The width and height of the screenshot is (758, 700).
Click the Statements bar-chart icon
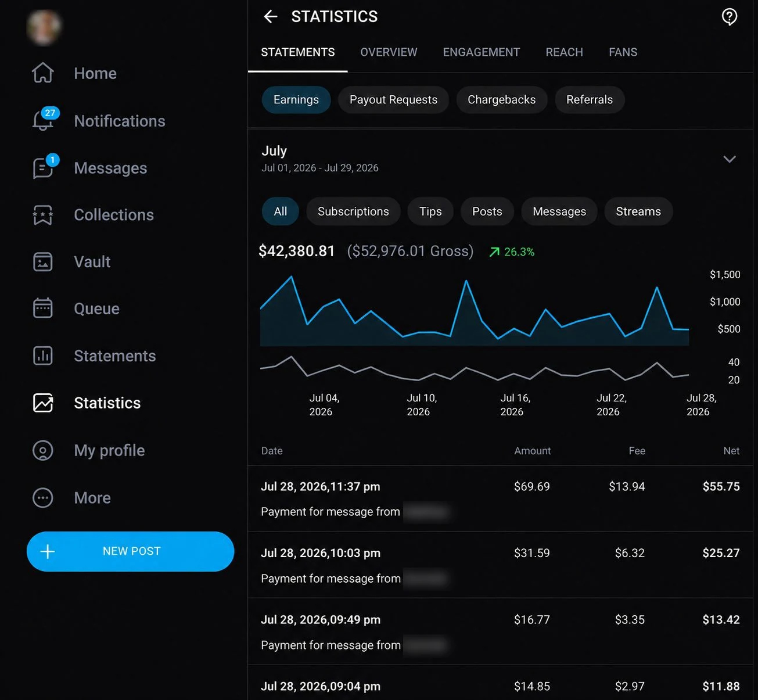(x=43, y=356)
